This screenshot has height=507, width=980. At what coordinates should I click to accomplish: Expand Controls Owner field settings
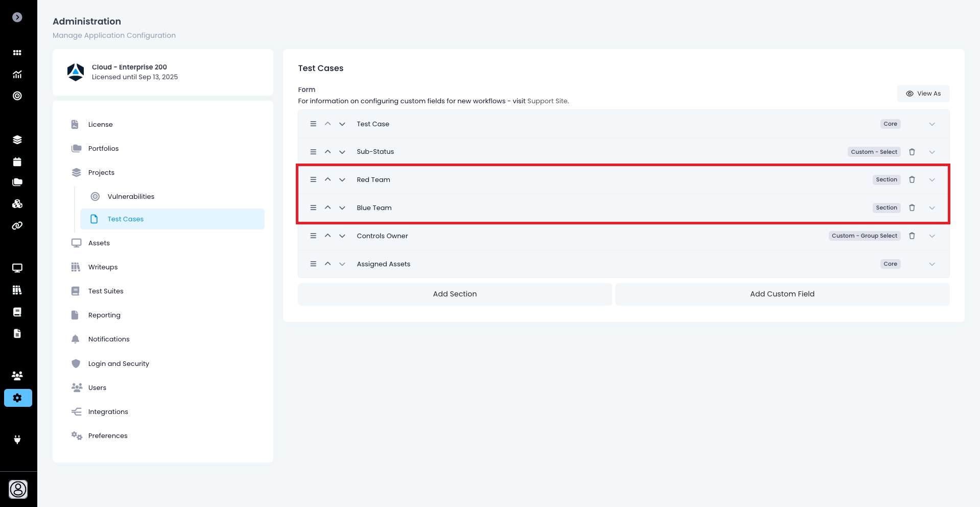(x=931, y=236)
